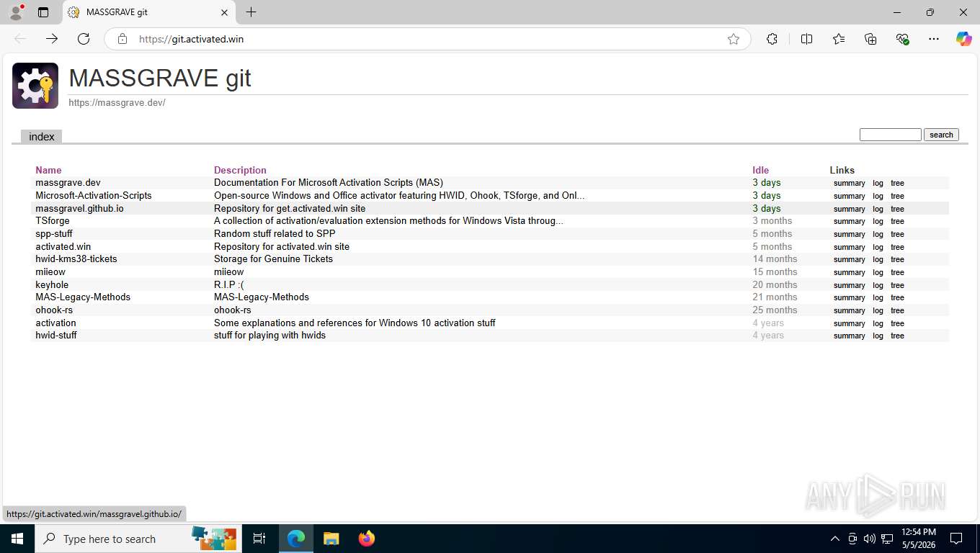Select the index tab
Image resolution: width=980 pixels, height=553 pixels.
tap(42, 137)
